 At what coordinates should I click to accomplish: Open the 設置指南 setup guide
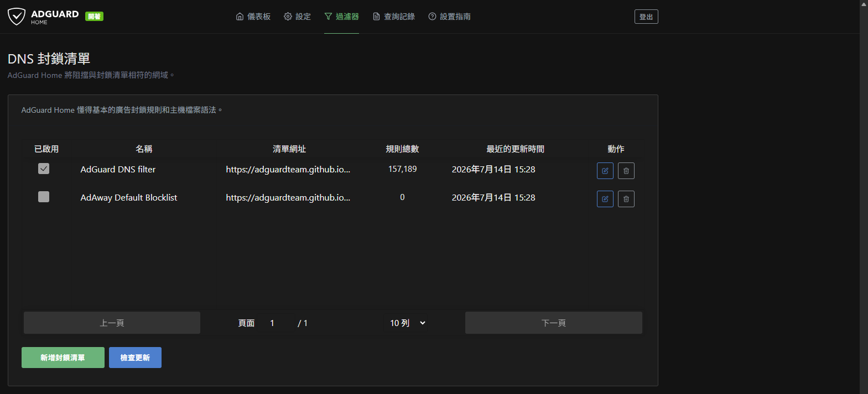point(450,17)
